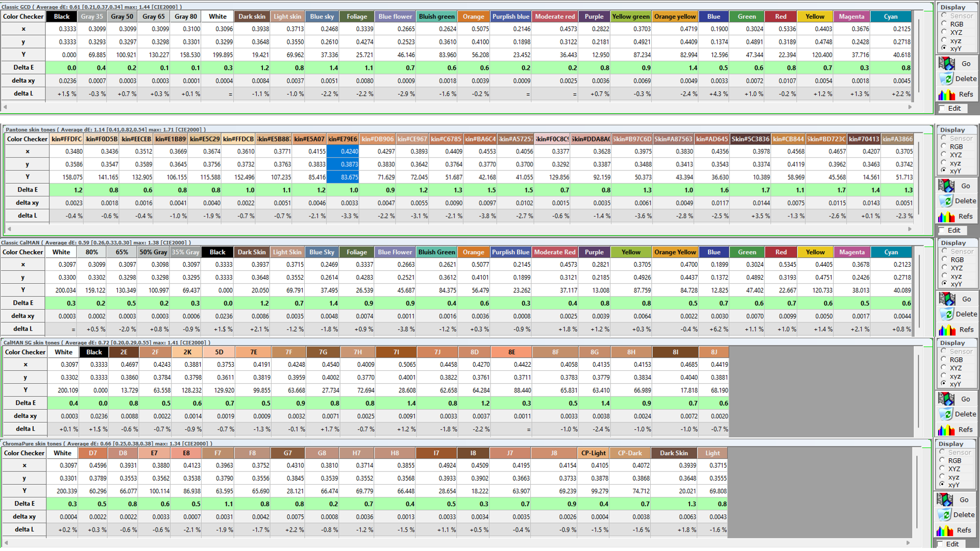This screenshot has height=551, width=980.
Task: Open Refs histogram icon in Classic CalMAN panel
Action: (x=947, y=330)
